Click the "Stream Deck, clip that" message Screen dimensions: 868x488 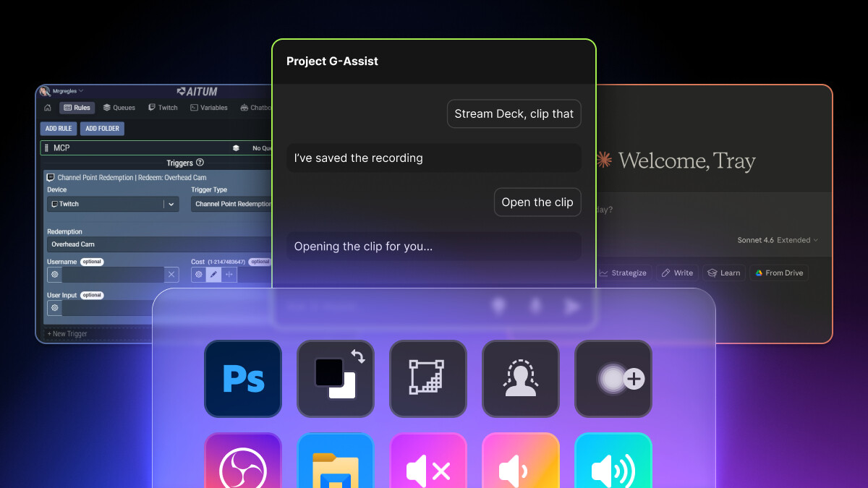click(x=514, y=114)
